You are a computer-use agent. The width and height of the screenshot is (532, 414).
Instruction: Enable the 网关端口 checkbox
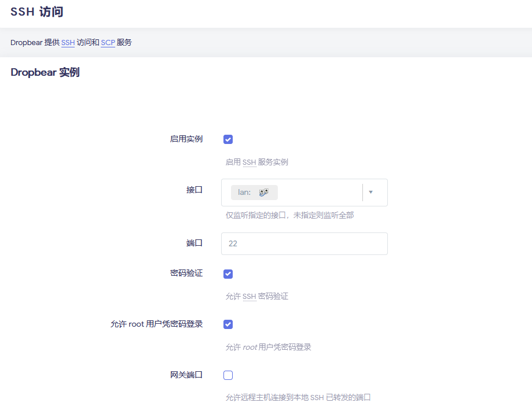click(228, 375)
